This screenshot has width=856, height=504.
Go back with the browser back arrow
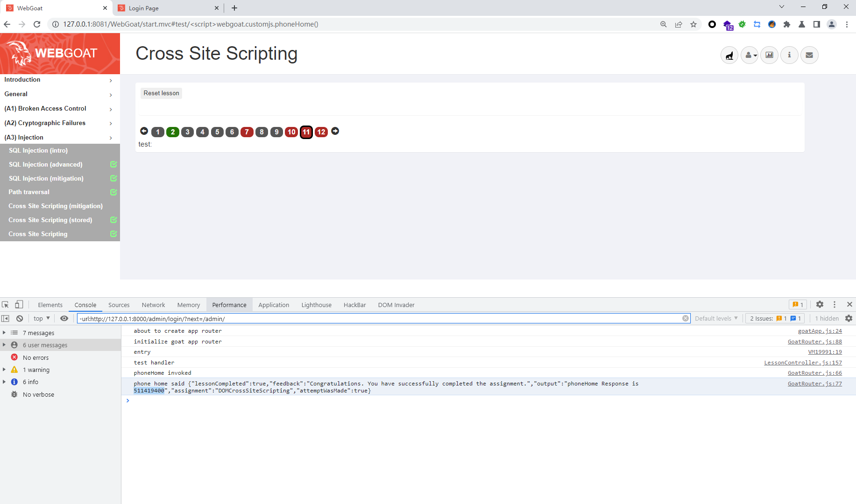7,24
